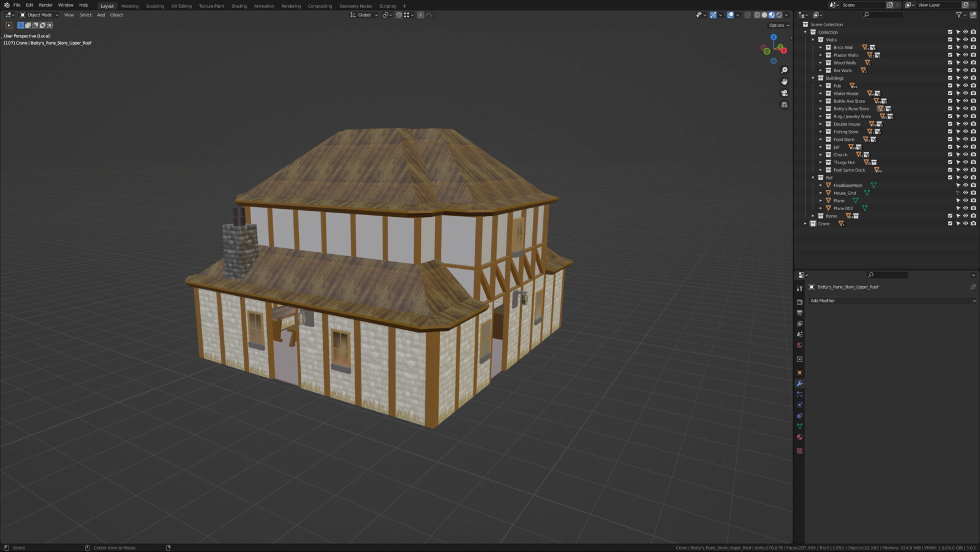
Task: Collapse the Ref collection
Action: (x=813, y=178)
